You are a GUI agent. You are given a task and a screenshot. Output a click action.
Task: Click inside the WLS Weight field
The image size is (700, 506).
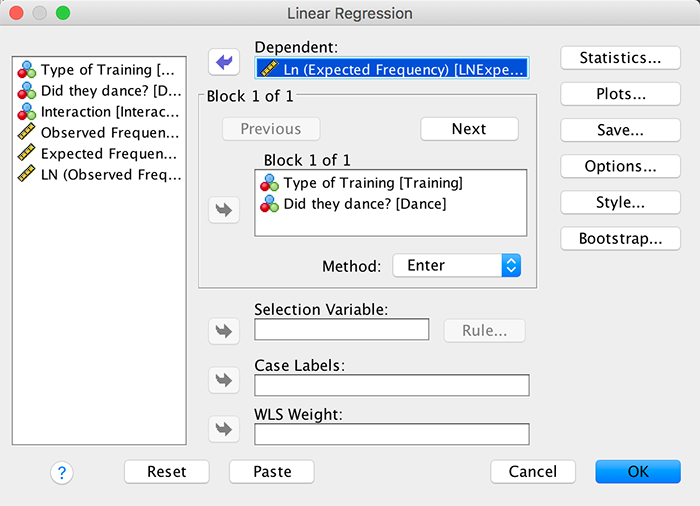[x=391, y=434]
